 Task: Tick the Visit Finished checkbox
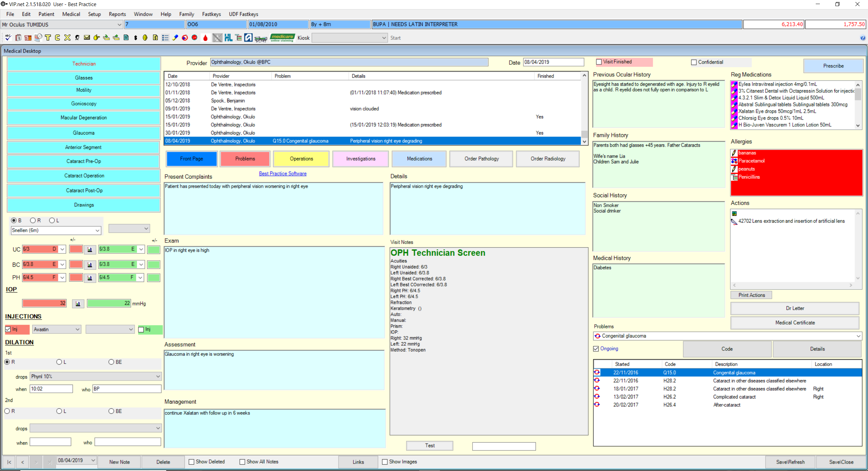coord(599,62)
